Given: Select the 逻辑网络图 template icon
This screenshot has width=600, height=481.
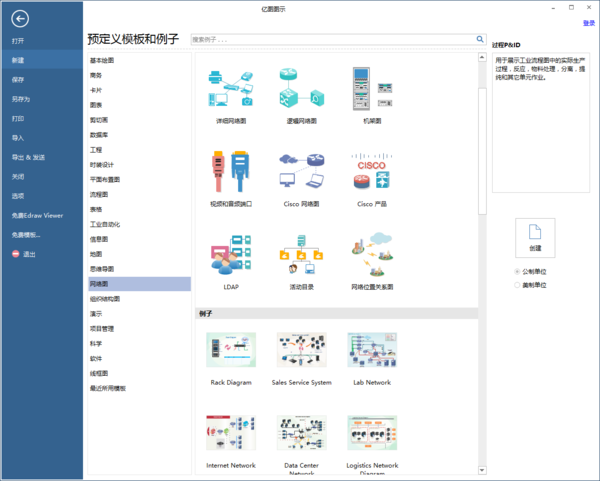Looking at the screenshot, I should point(302,88).
